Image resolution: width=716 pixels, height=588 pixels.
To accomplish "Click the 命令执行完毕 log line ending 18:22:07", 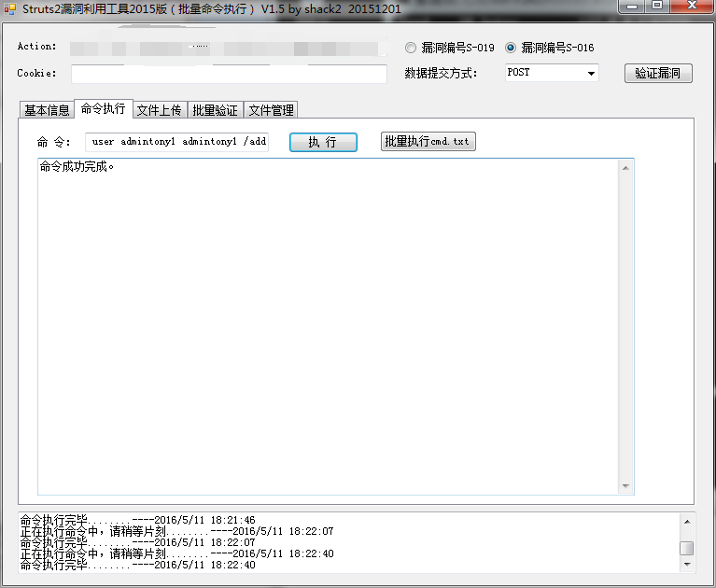I will [x=138, y=542].
